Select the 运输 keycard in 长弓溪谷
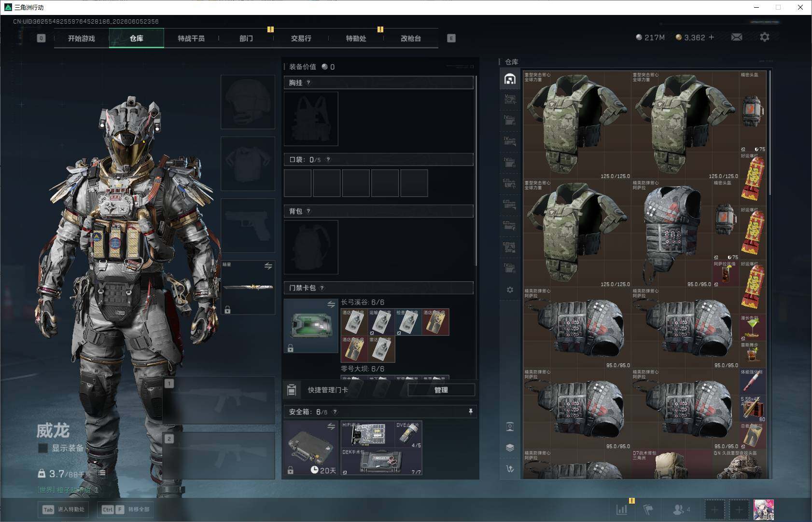The height and width of the screenshot is (522, 812). [382, 322]
